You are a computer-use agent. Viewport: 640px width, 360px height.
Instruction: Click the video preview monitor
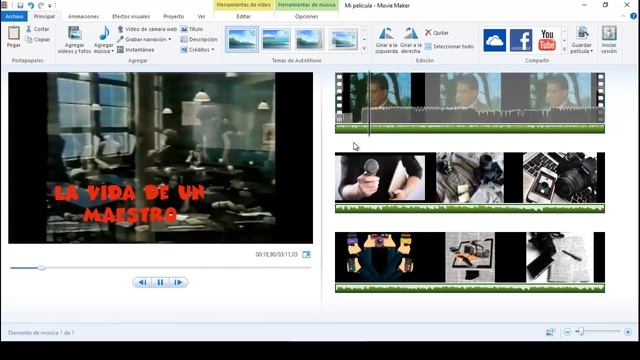(160, 158)
